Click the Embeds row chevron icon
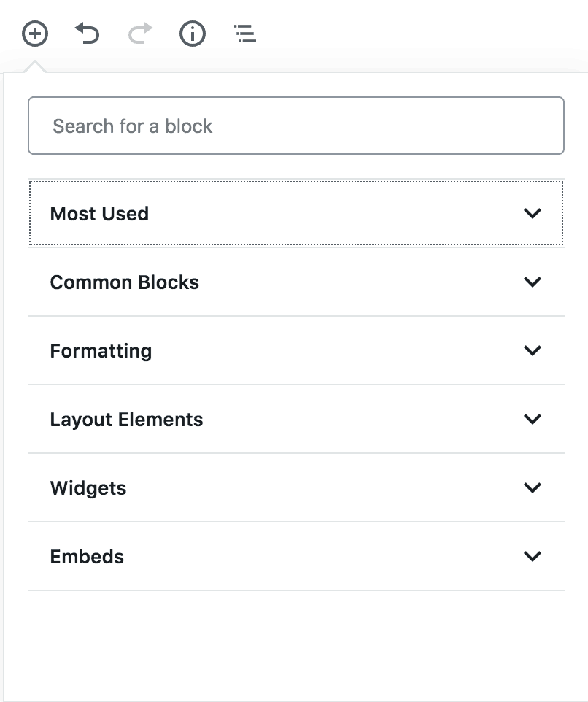Viewport: 588px width, 702px height. point(533,556)
